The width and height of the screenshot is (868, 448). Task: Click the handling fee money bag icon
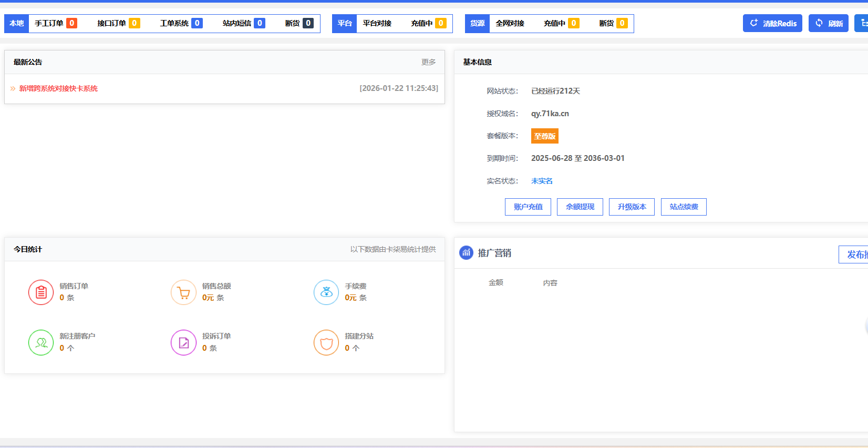tap(326, 292)
